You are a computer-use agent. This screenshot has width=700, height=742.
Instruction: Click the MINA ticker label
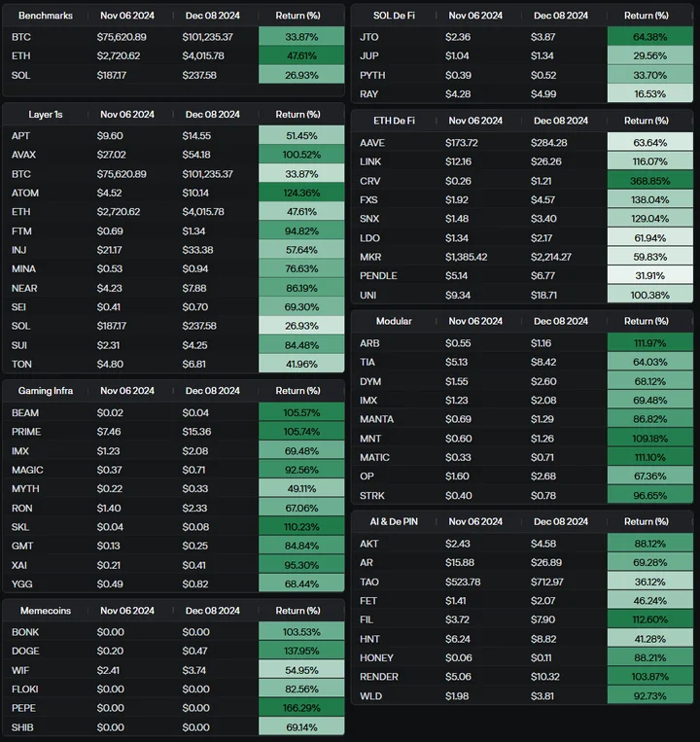[23, 269]
